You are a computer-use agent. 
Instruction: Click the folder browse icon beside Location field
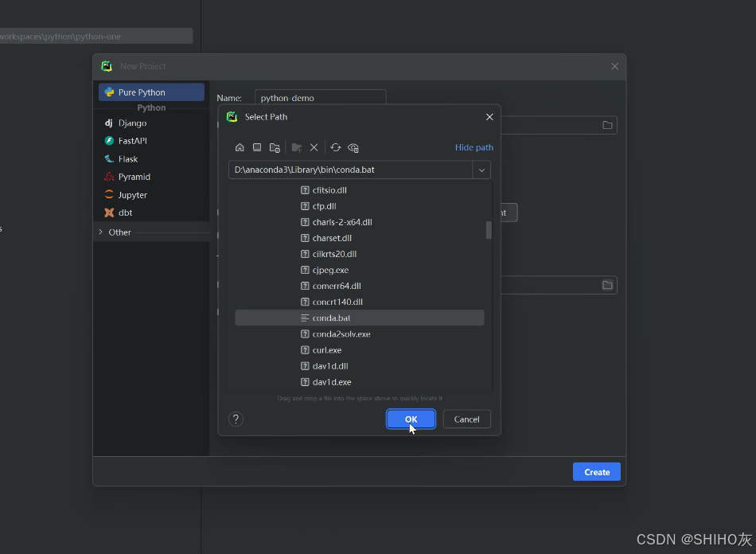(x=607, y=125)
